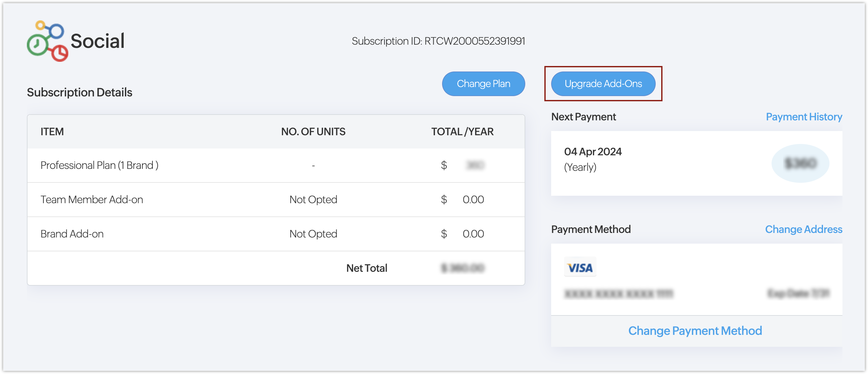
Task: Click the 04 Apr 2024 payment date
Action: pos(592,152)
